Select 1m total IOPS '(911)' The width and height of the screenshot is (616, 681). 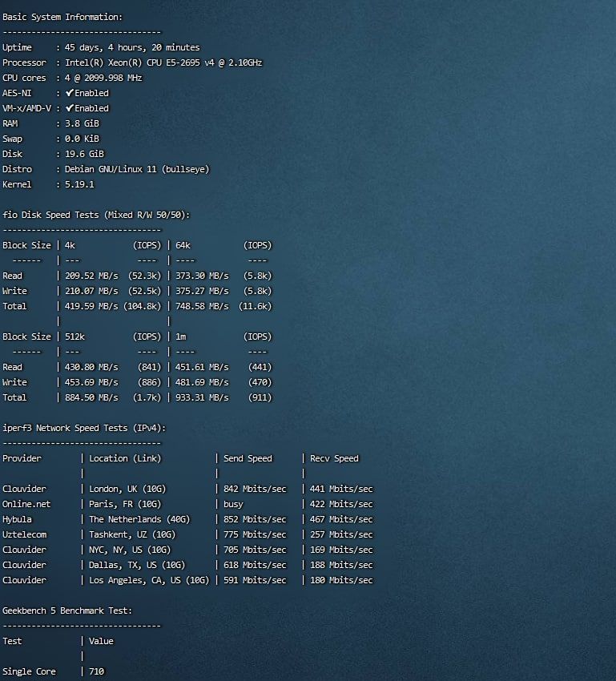point(260,397)
